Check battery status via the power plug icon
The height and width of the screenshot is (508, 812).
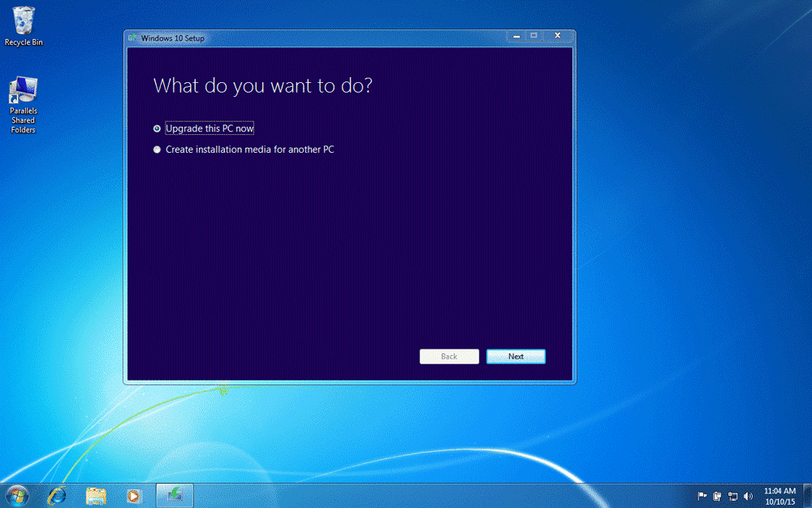pos(717,496)
